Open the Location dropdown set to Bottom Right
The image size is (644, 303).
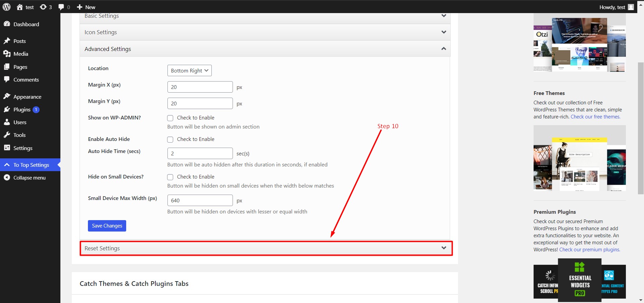pyautogui.click(x=189, y=70)
